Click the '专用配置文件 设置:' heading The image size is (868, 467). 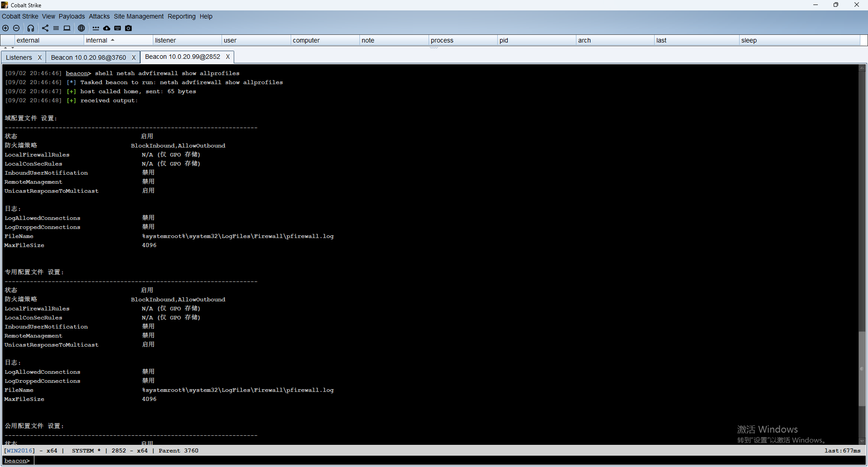click(x=34, y=272)
